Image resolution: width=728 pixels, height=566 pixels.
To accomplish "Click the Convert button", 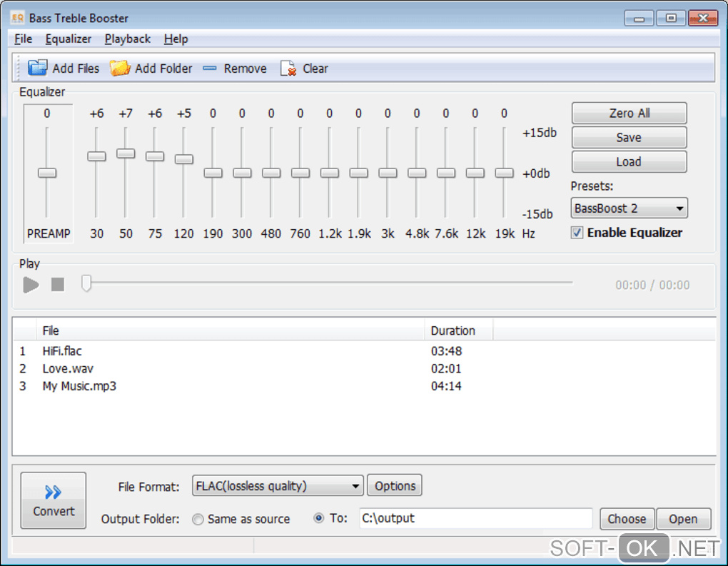I will [54, 500].
